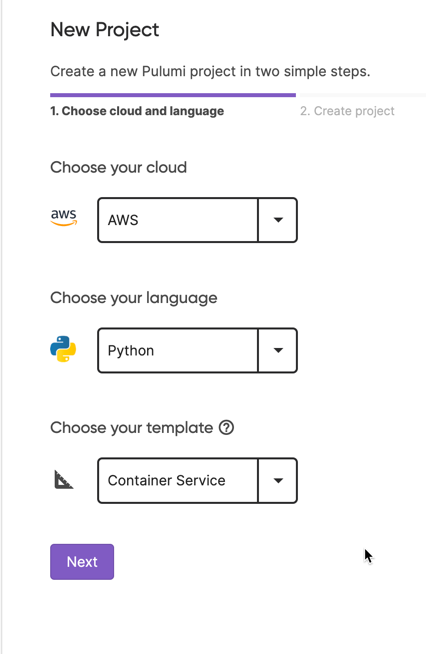Click the Next button

point(82,562)
